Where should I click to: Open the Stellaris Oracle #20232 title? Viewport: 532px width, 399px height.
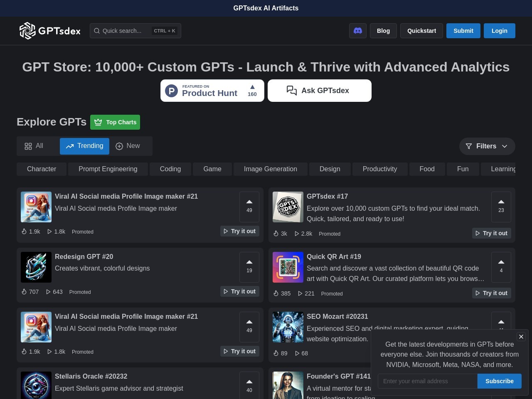pyautogui.click(x=91, y=376)
